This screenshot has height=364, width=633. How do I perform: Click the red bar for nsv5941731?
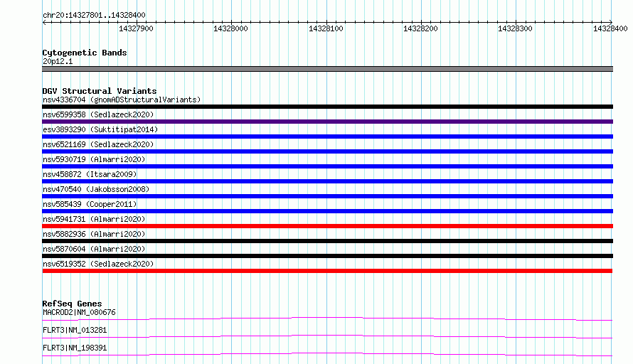327,226
